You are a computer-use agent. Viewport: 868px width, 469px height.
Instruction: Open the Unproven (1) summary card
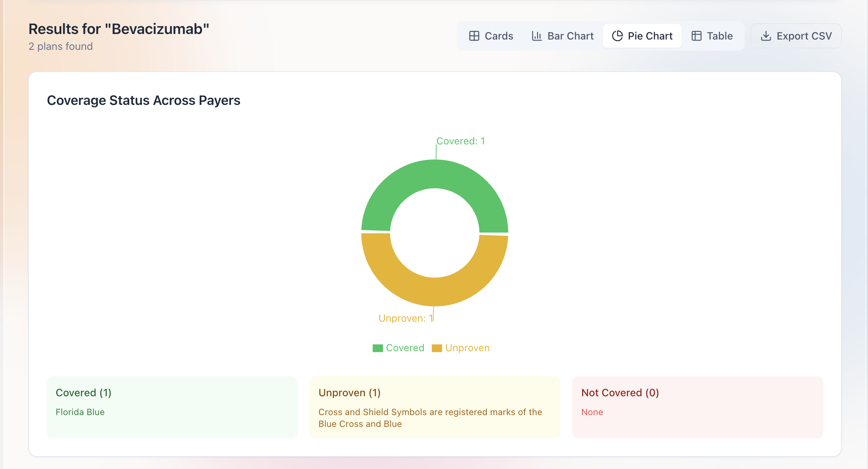click(435, 407)
